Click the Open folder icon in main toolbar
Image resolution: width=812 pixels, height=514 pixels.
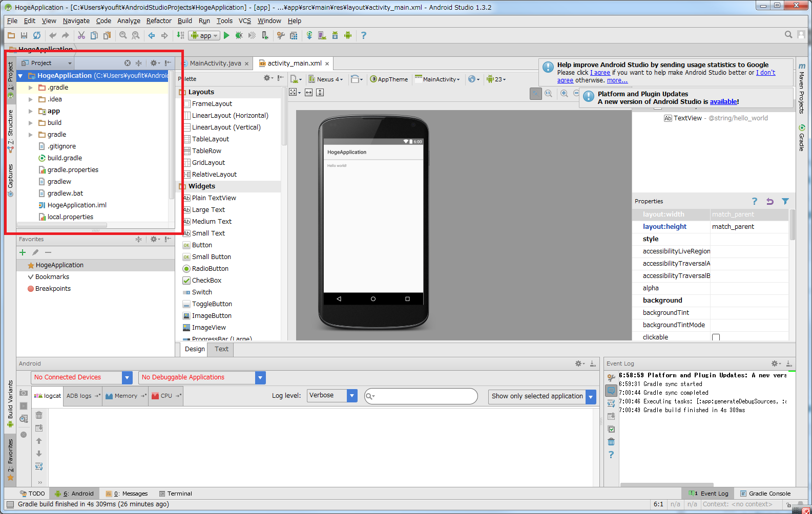[x=11, y=35]
